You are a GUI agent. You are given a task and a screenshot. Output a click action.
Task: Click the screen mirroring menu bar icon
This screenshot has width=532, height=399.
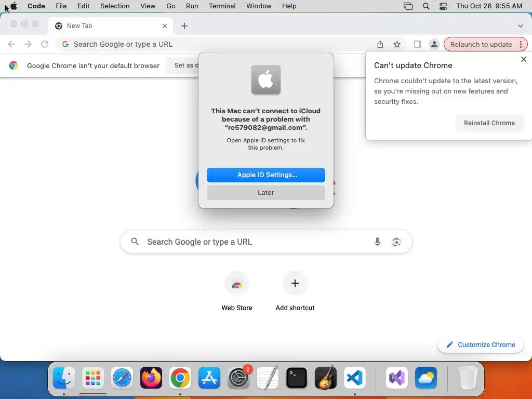[x=408, y=6]
